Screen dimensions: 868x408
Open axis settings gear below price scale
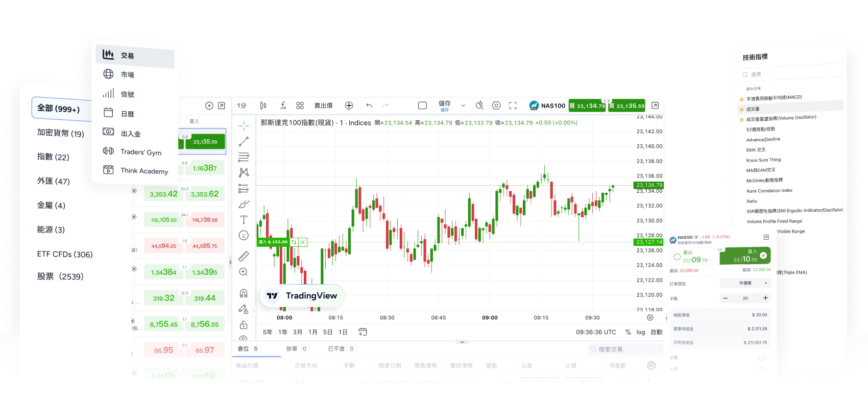[650, 317]
